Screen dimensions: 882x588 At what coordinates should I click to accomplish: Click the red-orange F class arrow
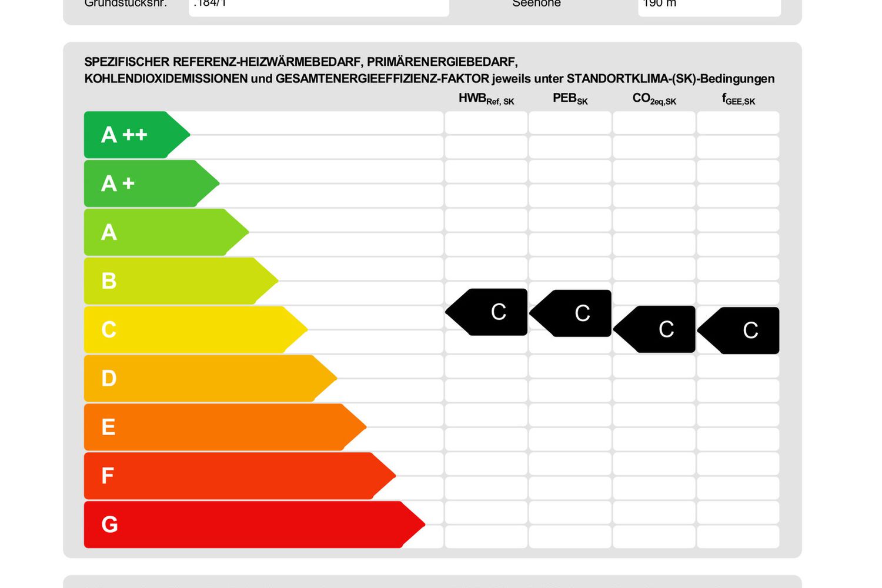[x=239, y=476]
